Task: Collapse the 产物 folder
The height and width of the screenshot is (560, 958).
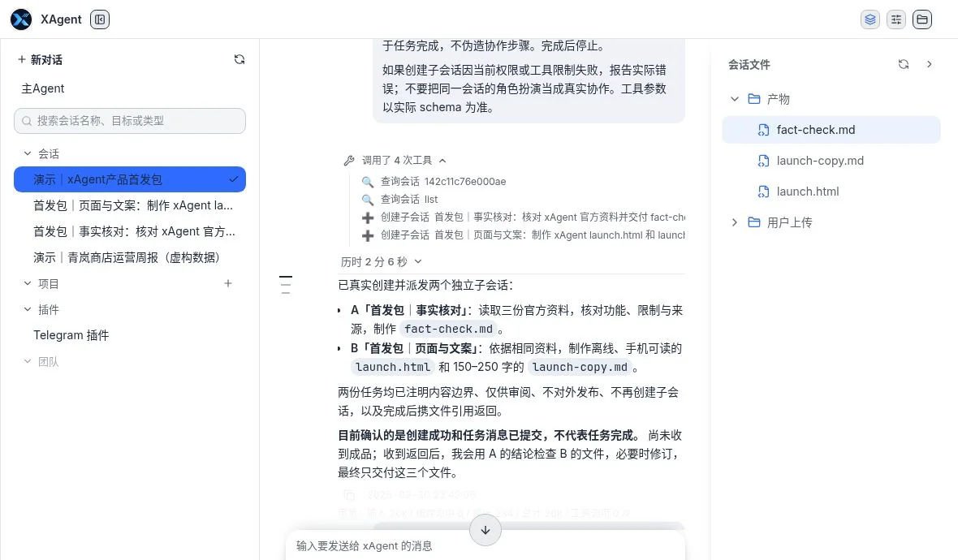Action: 735,99
